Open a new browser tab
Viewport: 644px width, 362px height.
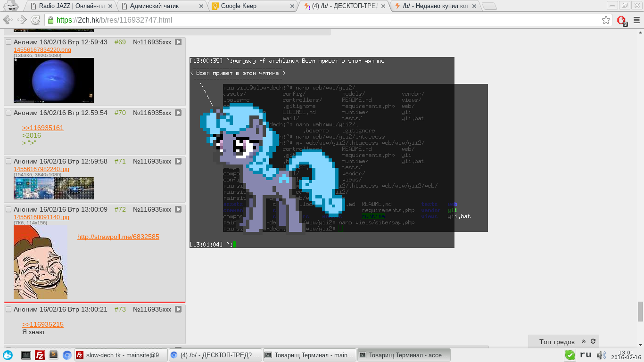489,6
